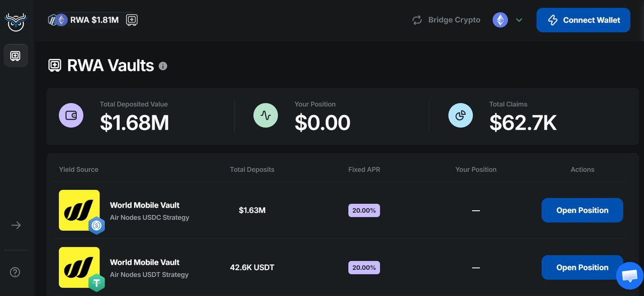Click the RWA $1.81M header label
This screenshot has width=644, height=296.
(94, 20)
